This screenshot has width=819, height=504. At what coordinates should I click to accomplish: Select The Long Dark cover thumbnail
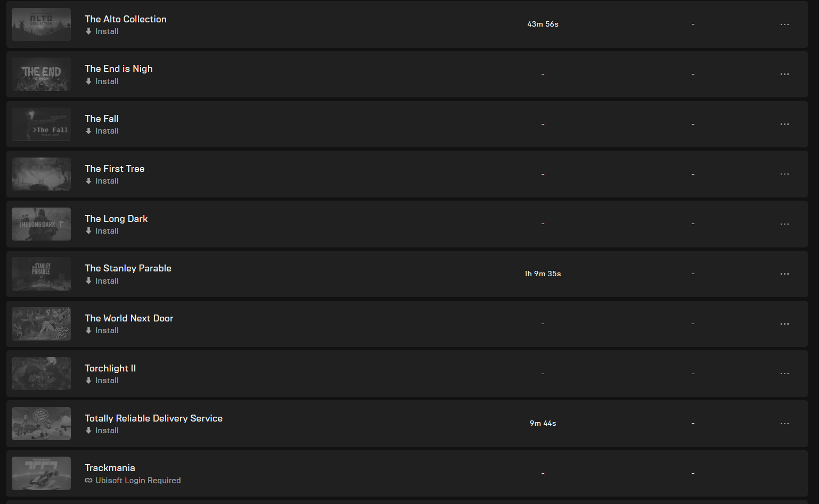(x=41, y=224)
